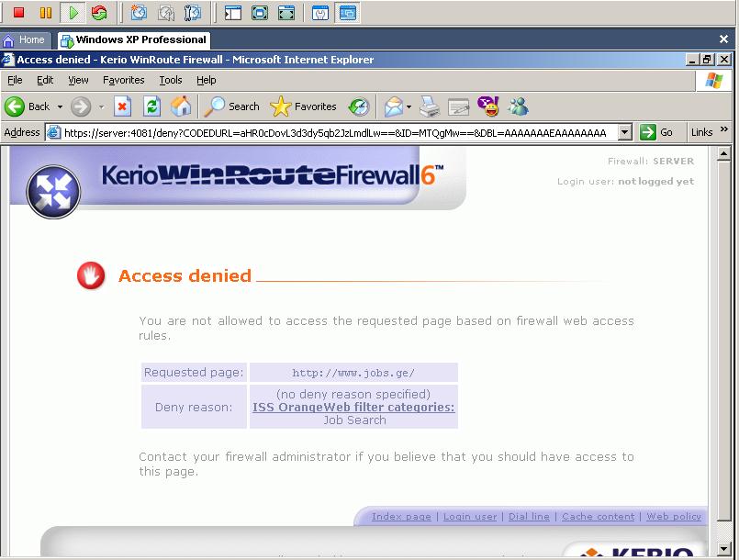
Task: Select the Windows XP Professional tab
Action: tap(134, 40)
